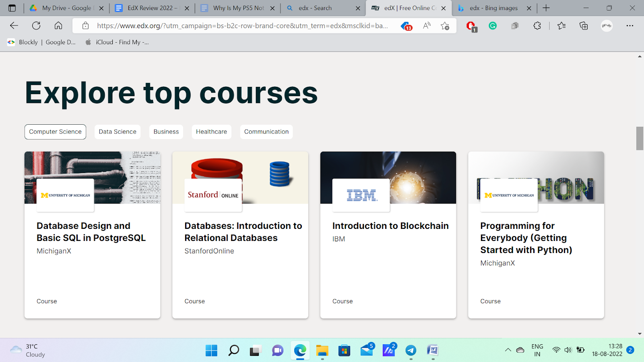Switch to the Why Is My PS5 Not tab
This screenshot has width=644, height=362.
pyautogui.click(x=238, y=8)
